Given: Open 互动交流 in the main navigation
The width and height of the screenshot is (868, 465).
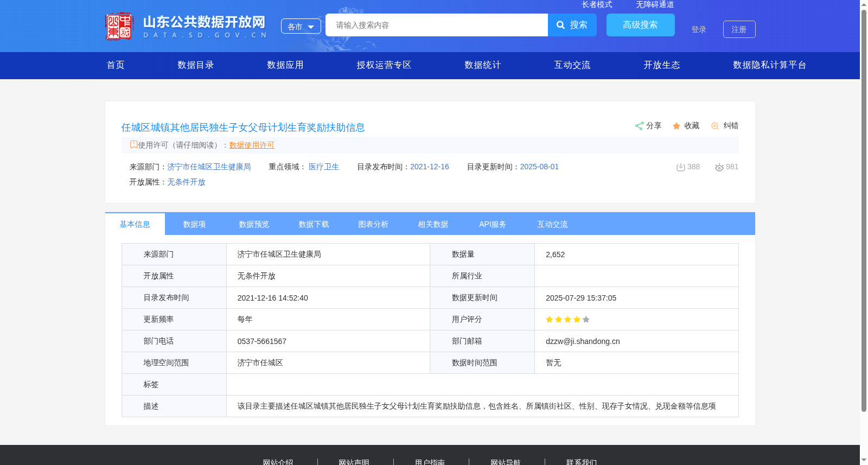Looking at the screenshot, I should (x=572, y=65).
